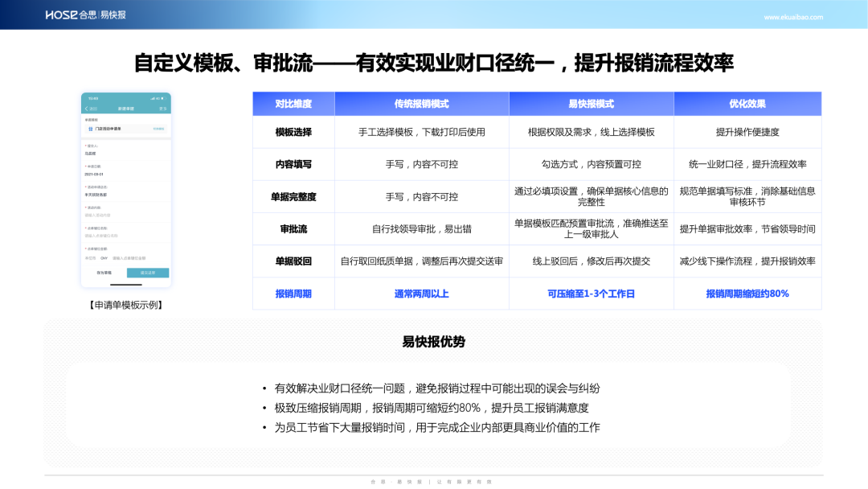This screenshot has width=868, height=489.
Task: Click the 切换模板 link in phone mockup
Action: click(159, 128)
